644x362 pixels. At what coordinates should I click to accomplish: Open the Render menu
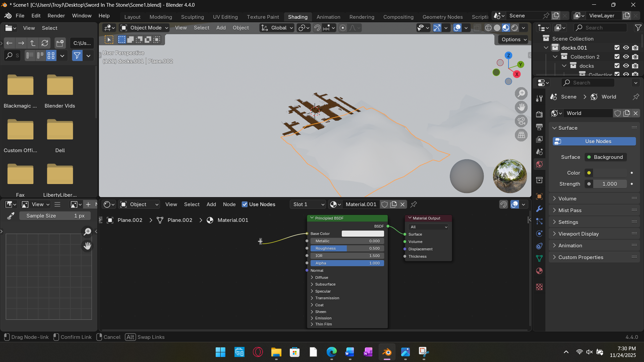coord(56,16)
